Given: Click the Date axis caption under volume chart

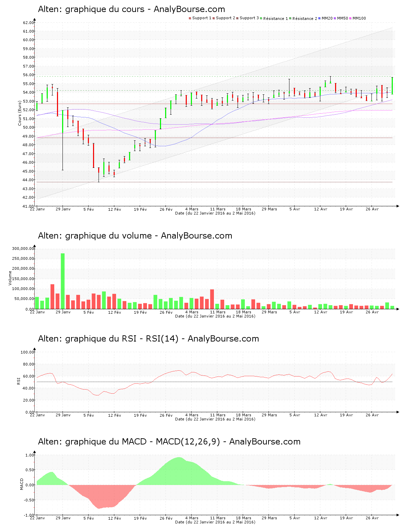Looking at the screenshot, I should 215,316.
